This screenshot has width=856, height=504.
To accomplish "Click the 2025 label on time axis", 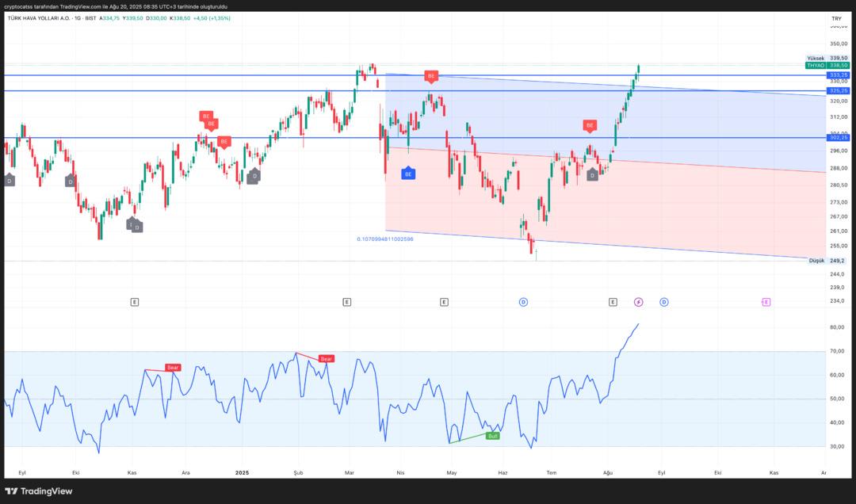I will click(x=243, y=473).
